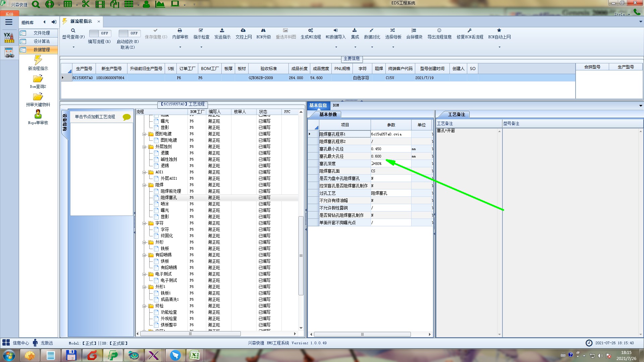Click the 预审关键物料 shortcut

point(38,97)
